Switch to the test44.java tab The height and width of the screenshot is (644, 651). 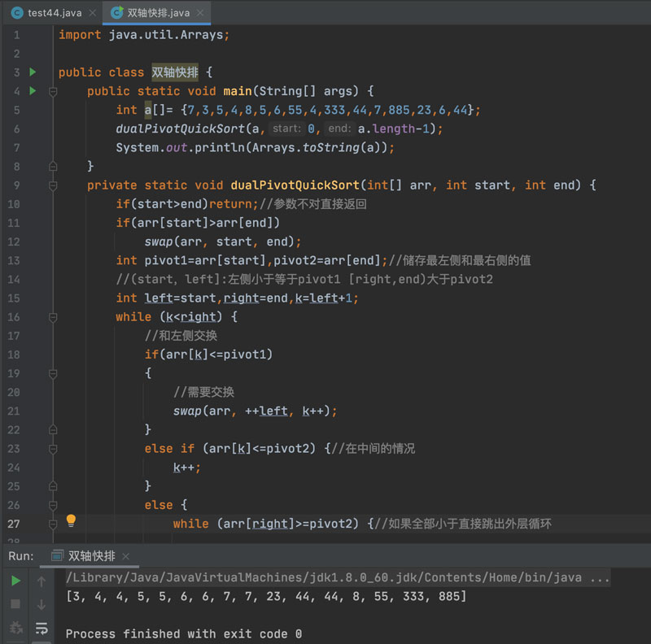pos(55,13)
